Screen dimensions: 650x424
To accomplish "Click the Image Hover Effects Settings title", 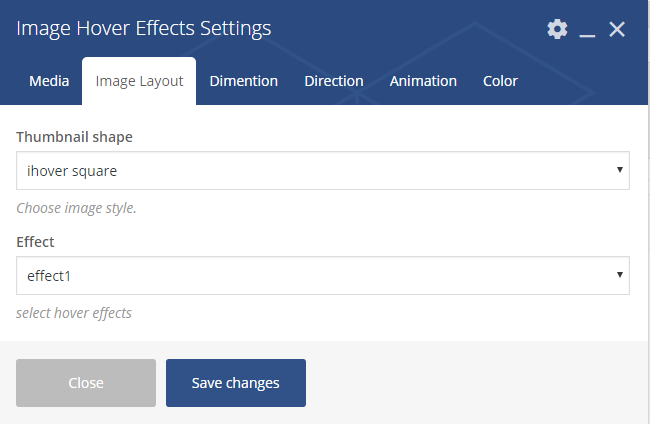I will pos(143,28).
